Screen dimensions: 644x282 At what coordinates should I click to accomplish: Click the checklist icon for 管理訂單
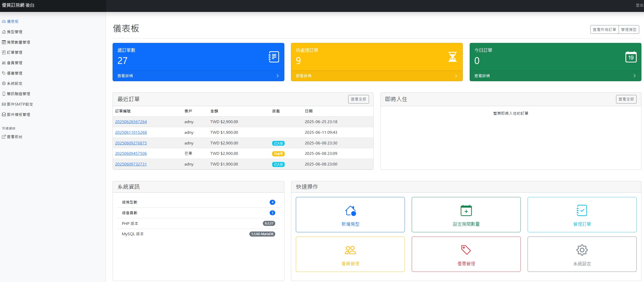(582, 210)
